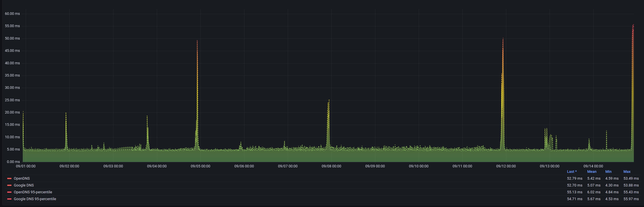Click the 09/14 00:00 x-axis label
644x207 pixels.
[593, 166]
